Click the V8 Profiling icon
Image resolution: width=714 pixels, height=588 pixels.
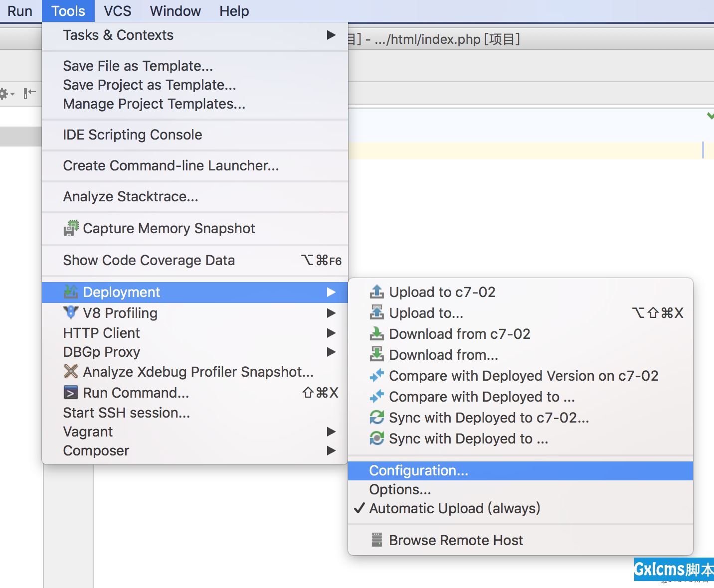(x=71, y=312)
